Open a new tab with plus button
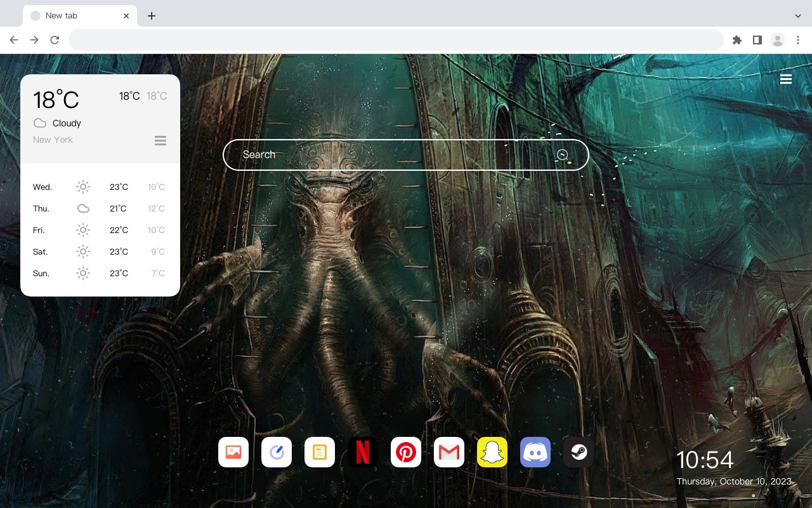The width and height of the screenshot is (812, 508). click(x=151, y=16)
